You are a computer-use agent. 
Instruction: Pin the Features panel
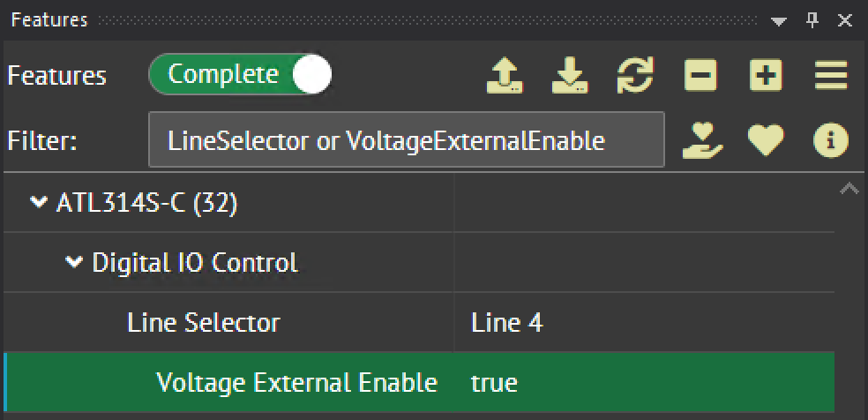tap(812, 19)
